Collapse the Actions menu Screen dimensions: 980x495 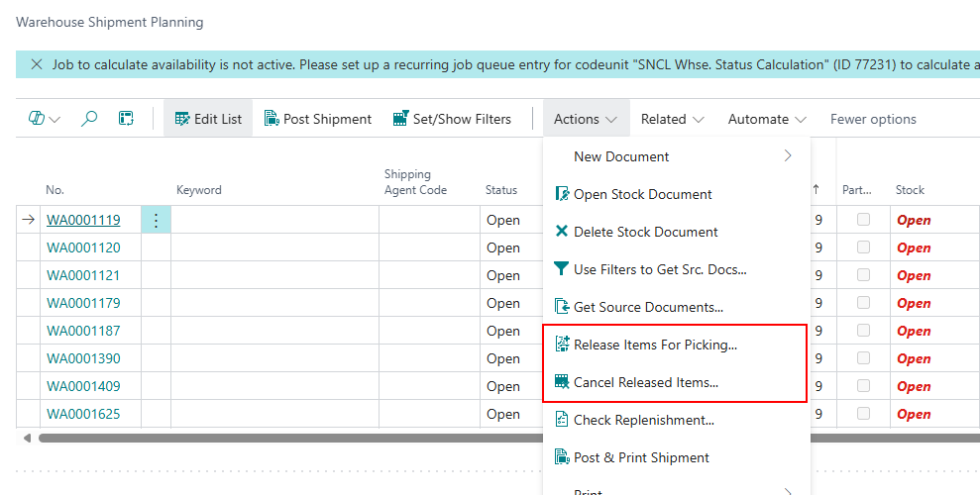(585, 119)
